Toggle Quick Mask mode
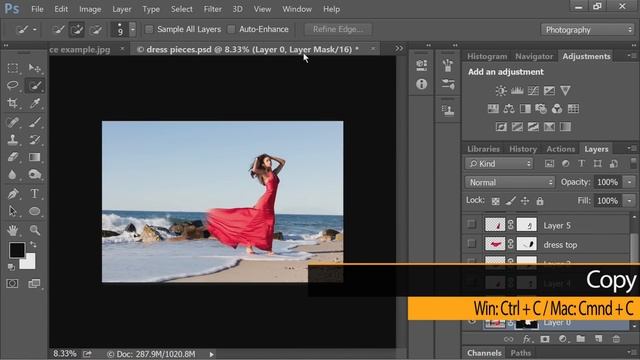 [12, 283]
